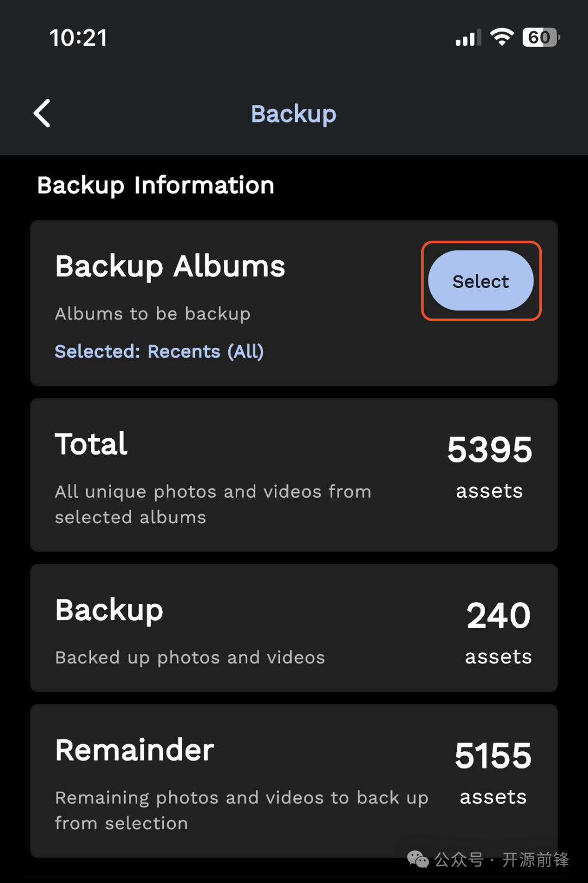Tap the Total card title
The height and width of the screenshot is (883, 588).
coord(91,444)
